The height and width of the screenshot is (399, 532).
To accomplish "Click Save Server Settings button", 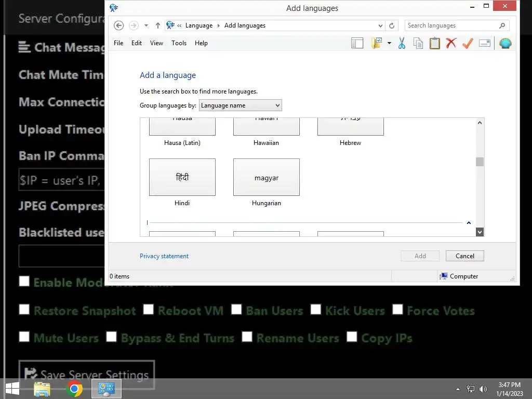I will coord(87,375).
